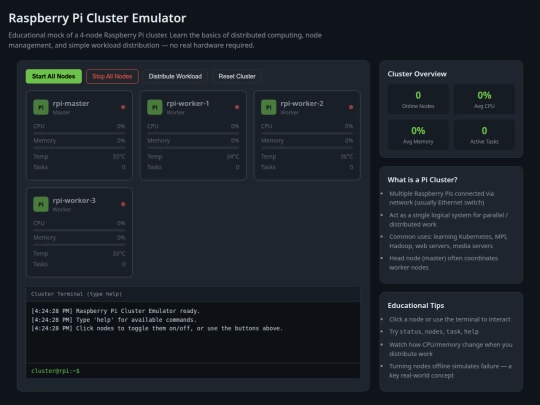The image size is (540, 405).
Task: Click the Cluster Terminal header bar
Action: pos(193,294)
